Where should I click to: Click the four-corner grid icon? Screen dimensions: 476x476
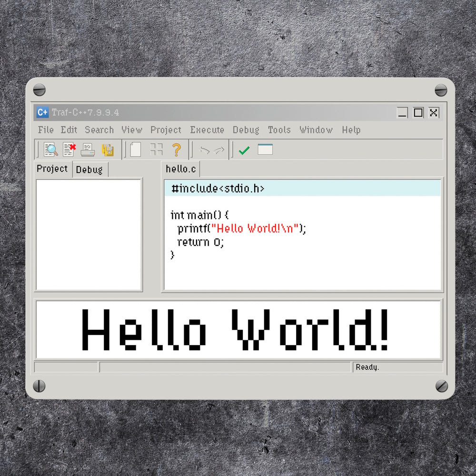pyautogui.click(x=156, y=150)
